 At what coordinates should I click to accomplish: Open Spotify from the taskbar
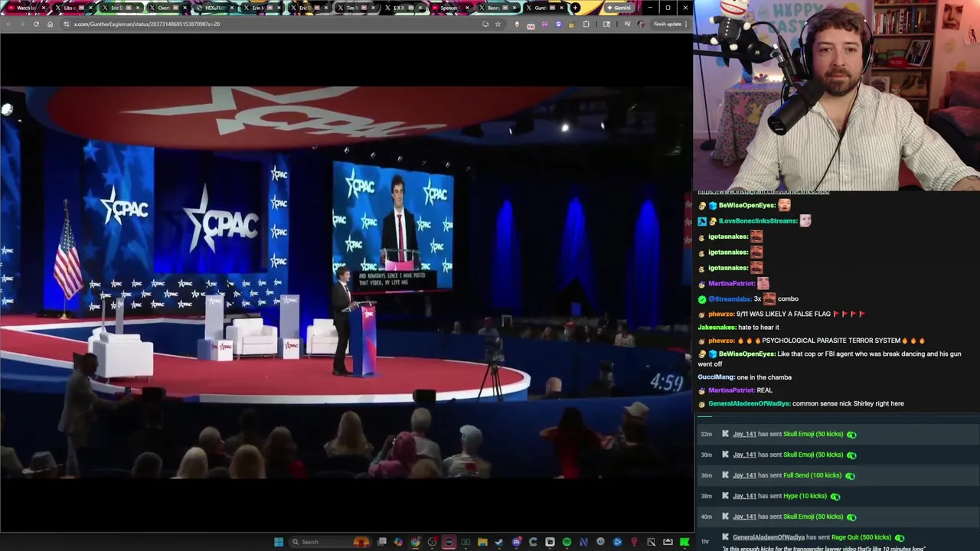pos(567,542)
